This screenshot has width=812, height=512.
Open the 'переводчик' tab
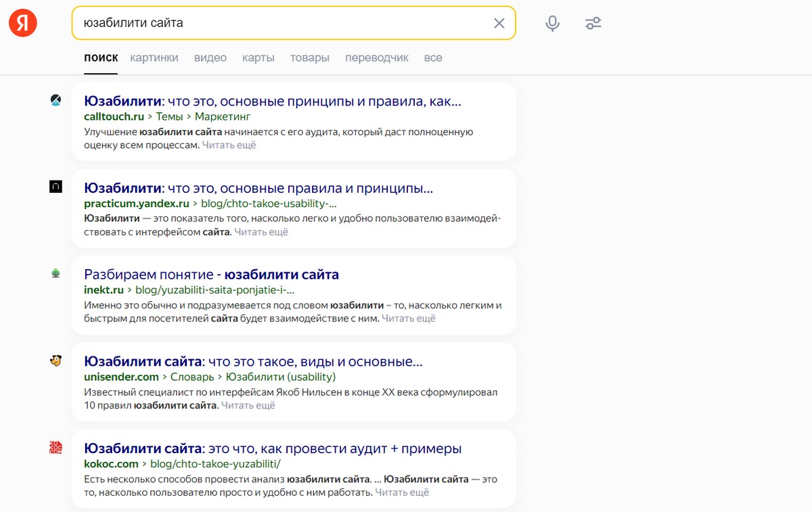click(x=377, y=57)
